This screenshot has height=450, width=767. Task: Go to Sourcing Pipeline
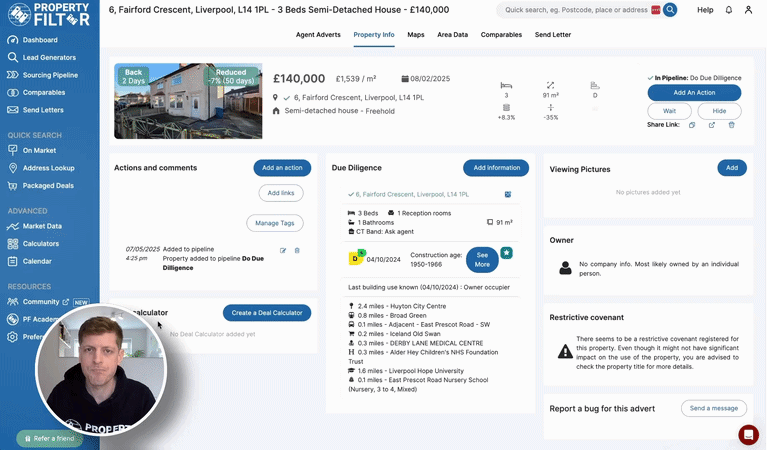tap(43, 75)
